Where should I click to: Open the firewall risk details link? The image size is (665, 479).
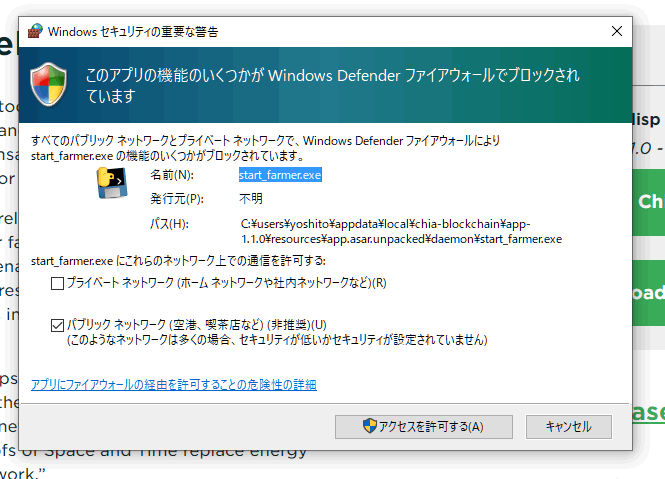point(174,384)
